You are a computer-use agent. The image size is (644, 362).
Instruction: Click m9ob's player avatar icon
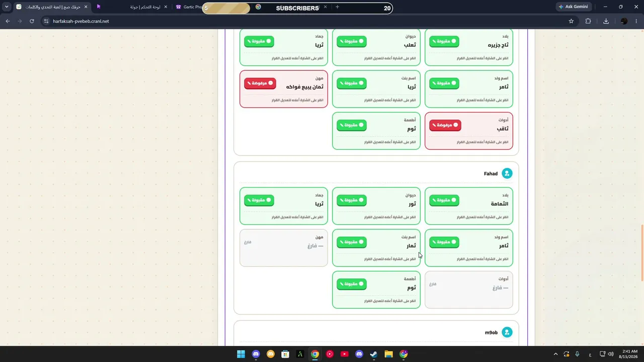507,332
